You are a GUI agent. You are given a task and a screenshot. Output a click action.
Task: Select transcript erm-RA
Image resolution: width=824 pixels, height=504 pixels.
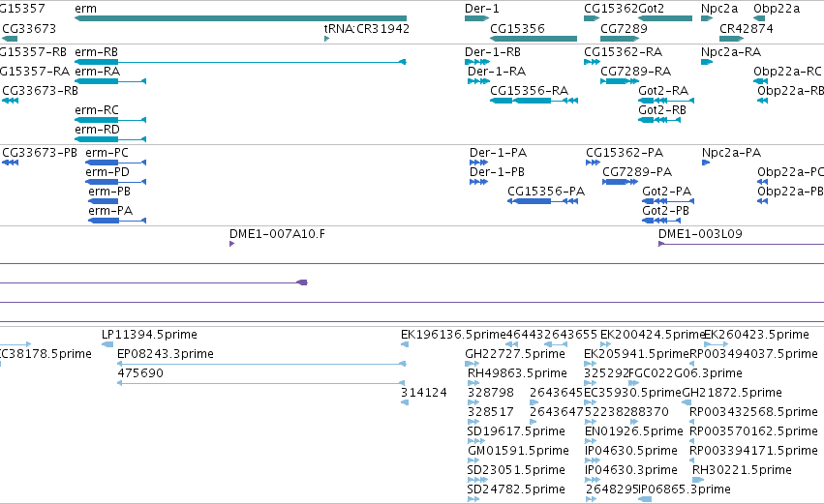click(110, 81)
